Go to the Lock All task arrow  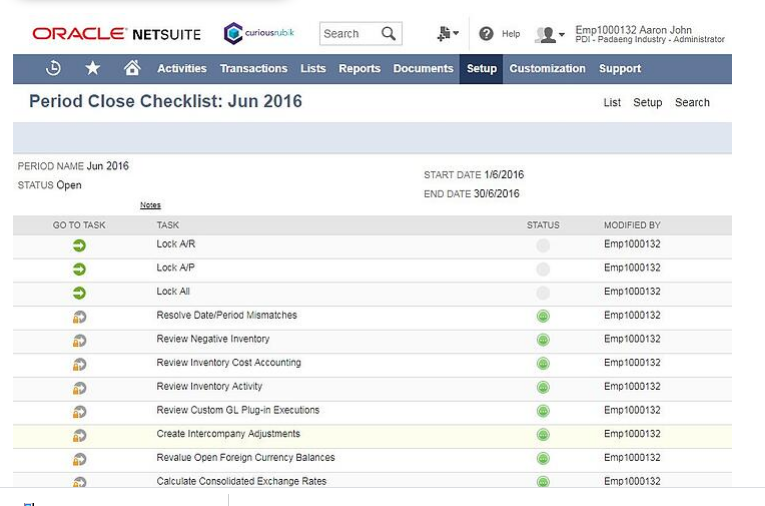pyautogui.click(x=79, y=293)
